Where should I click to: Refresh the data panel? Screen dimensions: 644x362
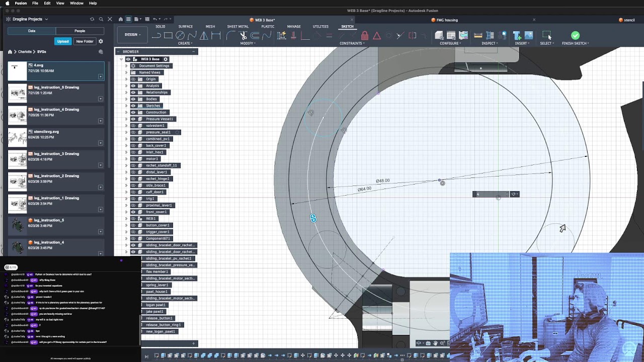tap(92, 19)
